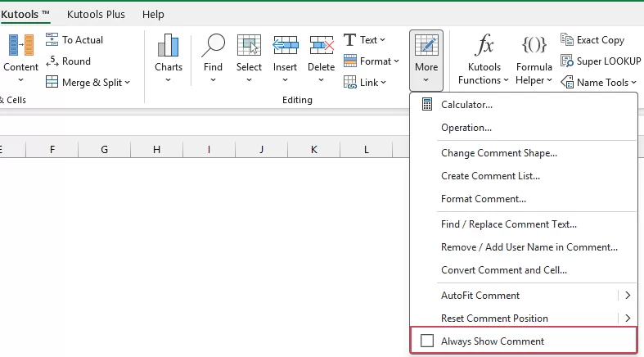Screen dimensions: 644x357
Task: Click the Round tool icon
Action: point(52,61)
